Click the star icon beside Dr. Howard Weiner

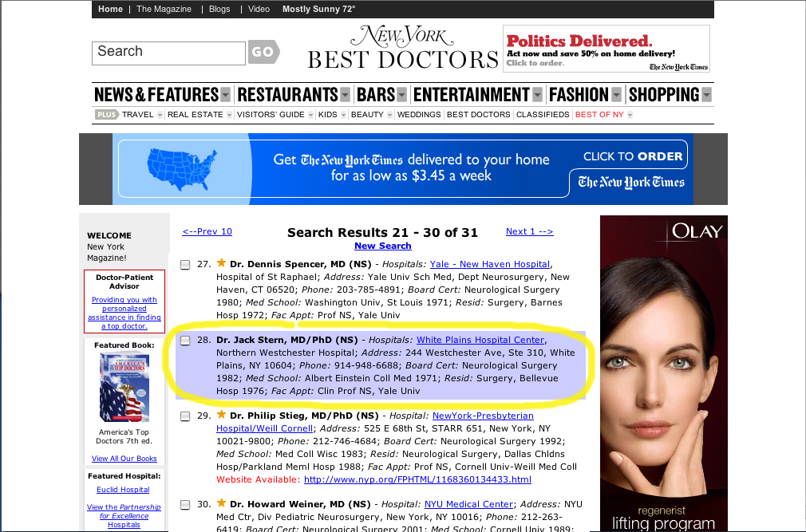coord(222,502)
